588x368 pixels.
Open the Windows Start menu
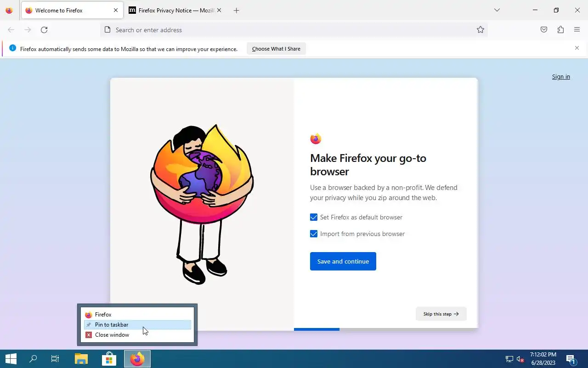11,359
